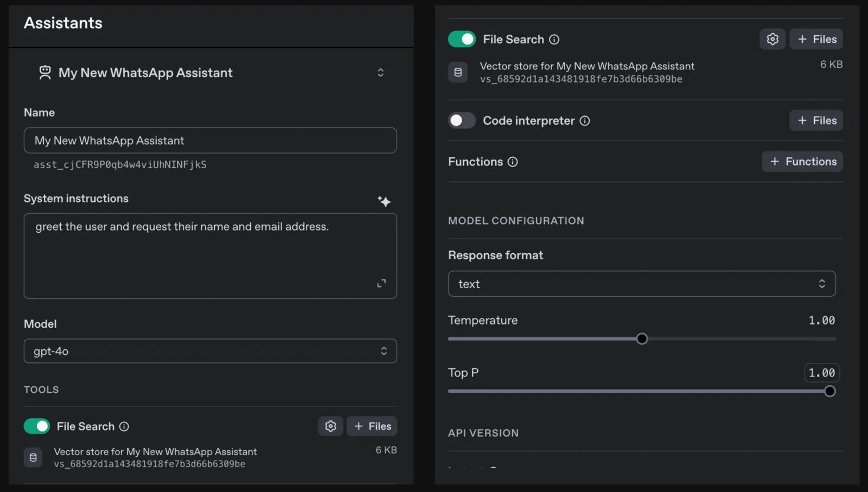The image size is (868, 492).
Task: Click the Temperature slider handle
Action: click(642, 338)
